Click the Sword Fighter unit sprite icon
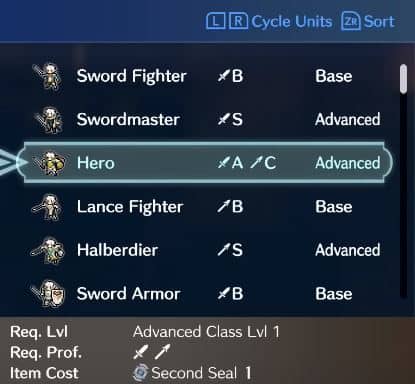 [x=48, y=76]
